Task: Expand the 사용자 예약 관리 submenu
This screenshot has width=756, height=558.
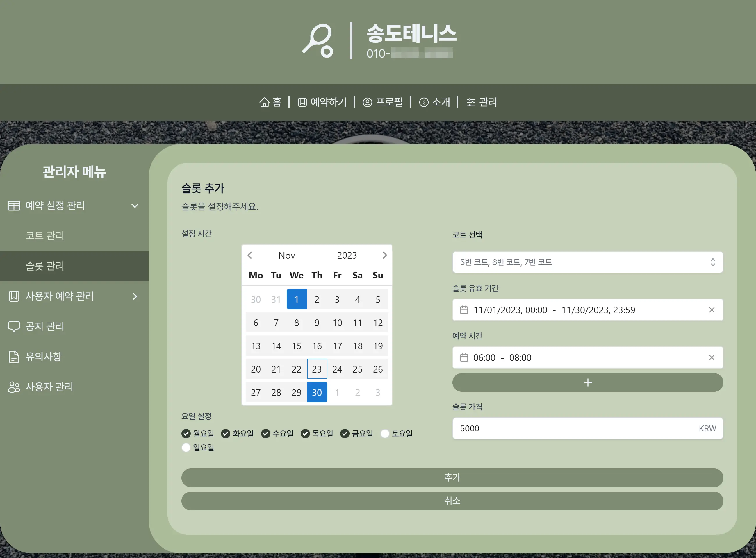Action: (135, 296)
